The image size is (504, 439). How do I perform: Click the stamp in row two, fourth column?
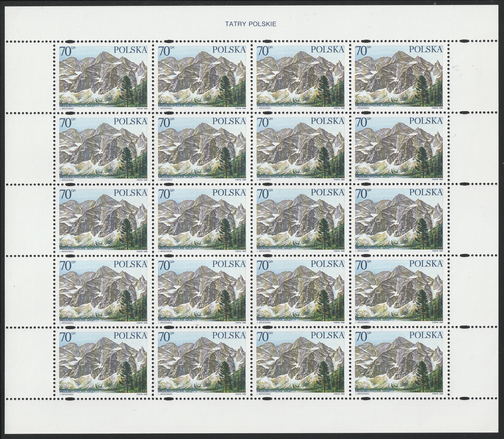point(399,148)
